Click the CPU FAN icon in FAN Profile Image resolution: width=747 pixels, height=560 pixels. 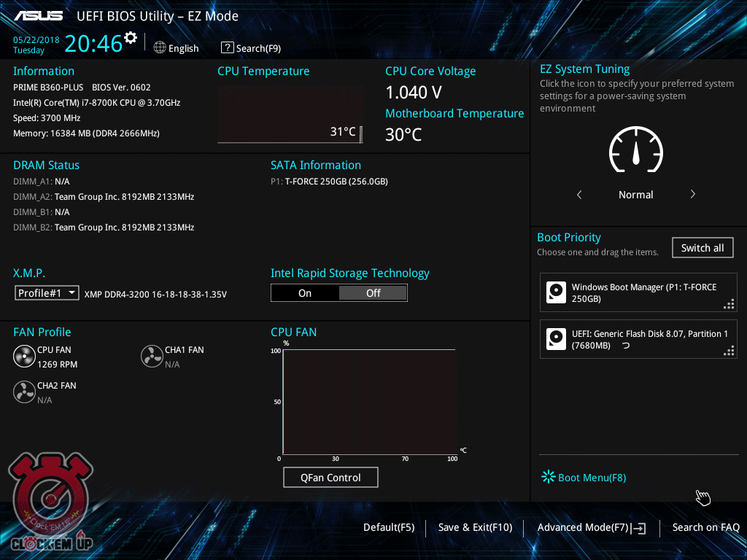[x=24, y=357]
